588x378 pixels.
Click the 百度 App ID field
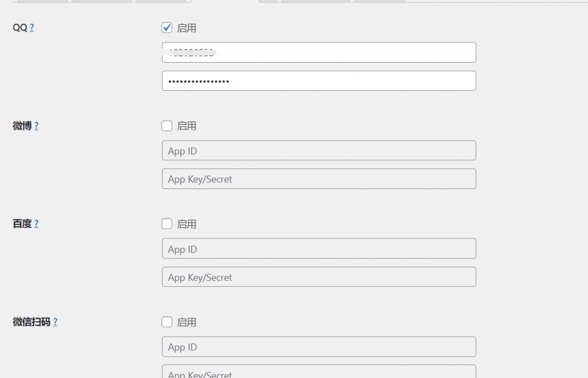point(319,249)
